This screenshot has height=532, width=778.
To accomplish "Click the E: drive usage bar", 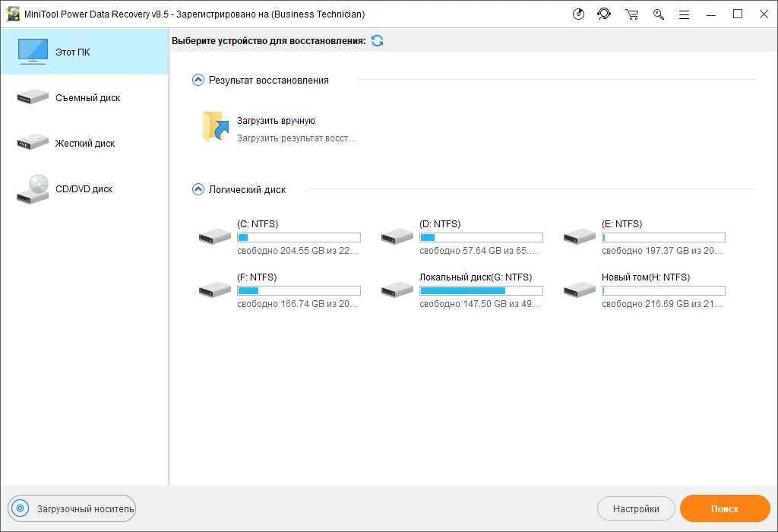I will click(663, 237).
